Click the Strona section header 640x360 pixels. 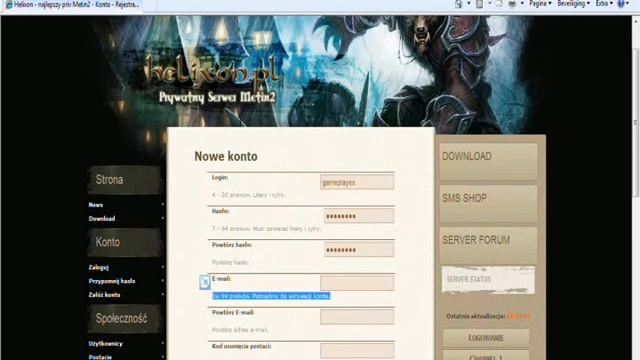[x=124, y=180]
